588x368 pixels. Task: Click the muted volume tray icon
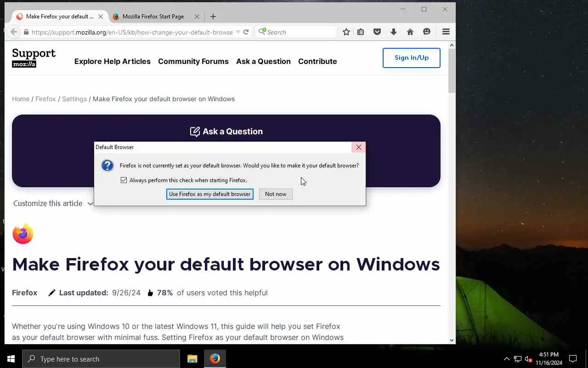click(x=528, y=359)
